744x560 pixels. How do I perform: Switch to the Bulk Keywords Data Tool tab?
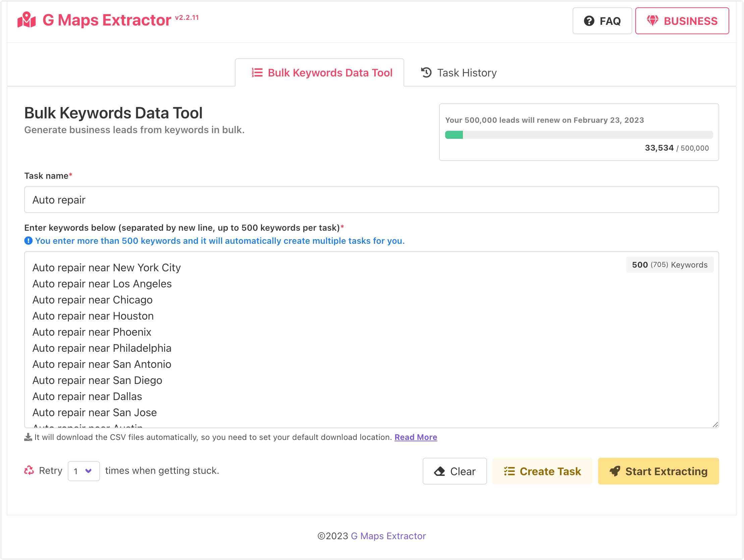[x=319, y=73]
